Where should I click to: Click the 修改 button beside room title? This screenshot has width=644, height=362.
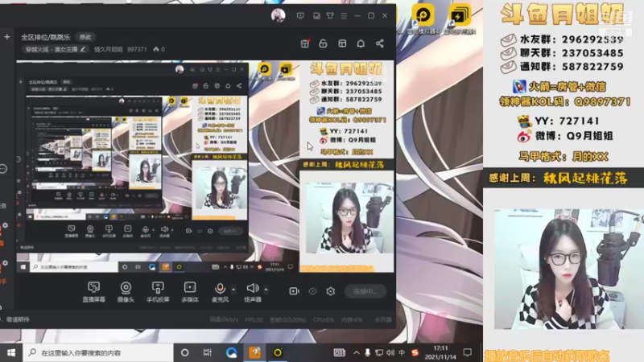(x=85, y=37)
